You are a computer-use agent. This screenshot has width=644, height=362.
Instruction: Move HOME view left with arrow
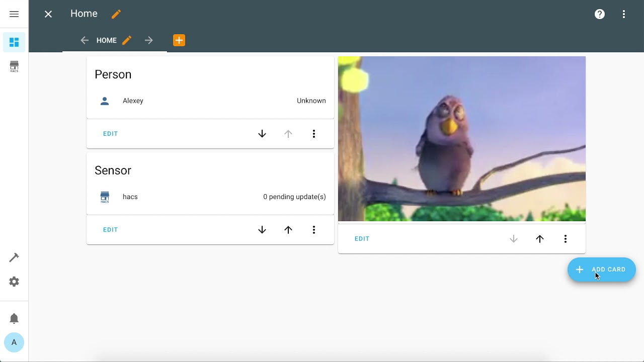click(x=85, y=40)
